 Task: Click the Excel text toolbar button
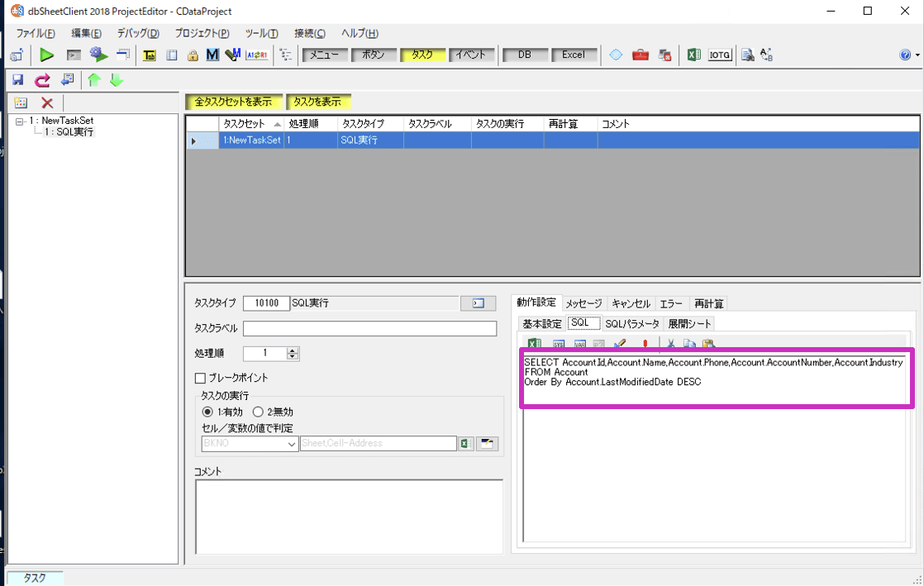[x=574, y=55]
